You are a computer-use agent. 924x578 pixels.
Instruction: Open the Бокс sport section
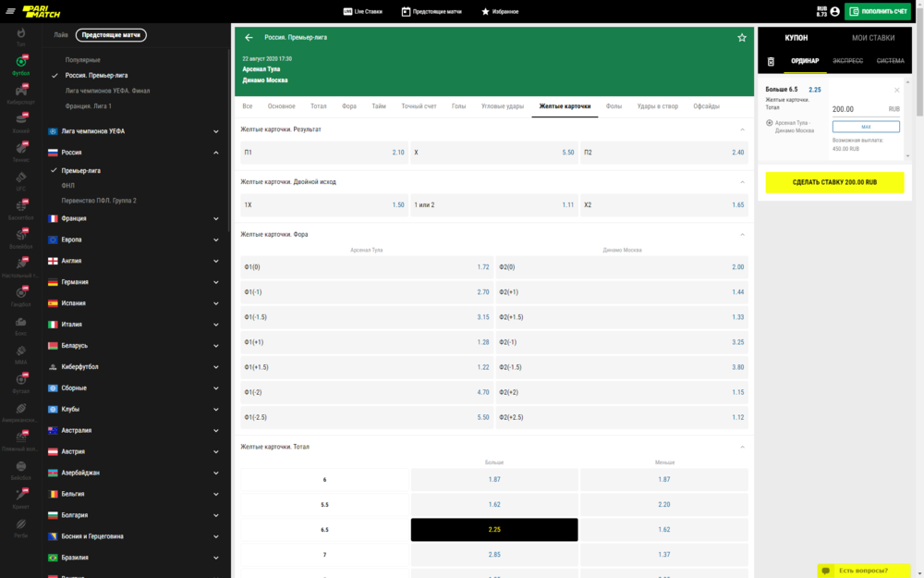pyautogui.click(x=21, y=326)
